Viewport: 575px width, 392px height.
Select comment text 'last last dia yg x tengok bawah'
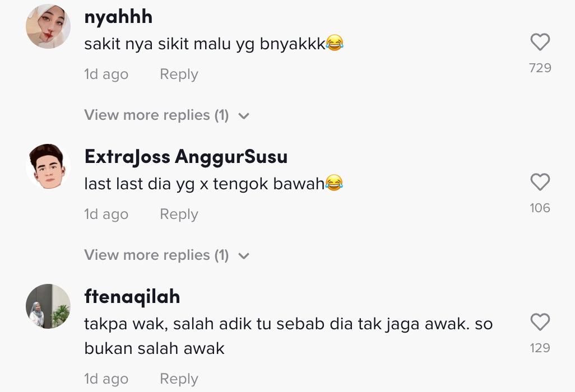(205, 184)
